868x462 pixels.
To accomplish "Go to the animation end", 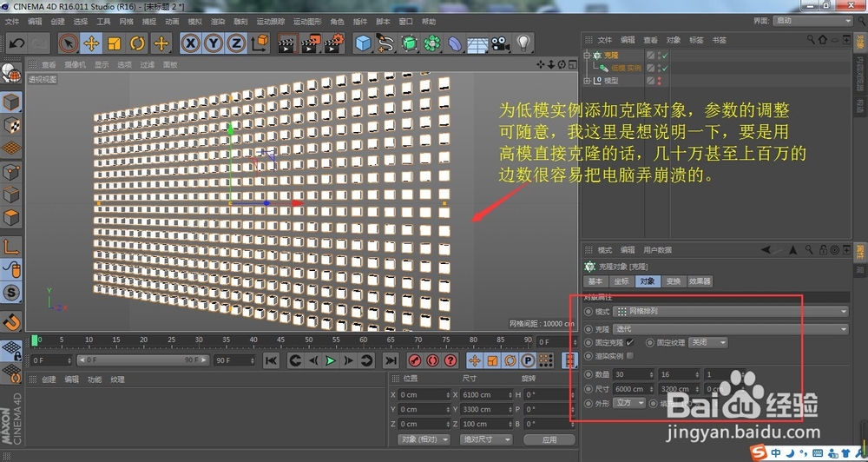I will [x=391, y=360].
